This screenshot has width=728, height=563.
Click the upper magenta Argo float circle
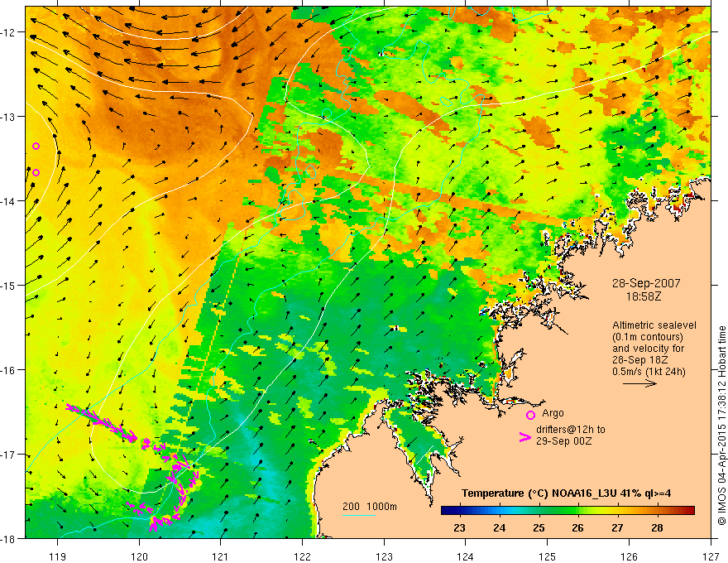coord(36,147)
